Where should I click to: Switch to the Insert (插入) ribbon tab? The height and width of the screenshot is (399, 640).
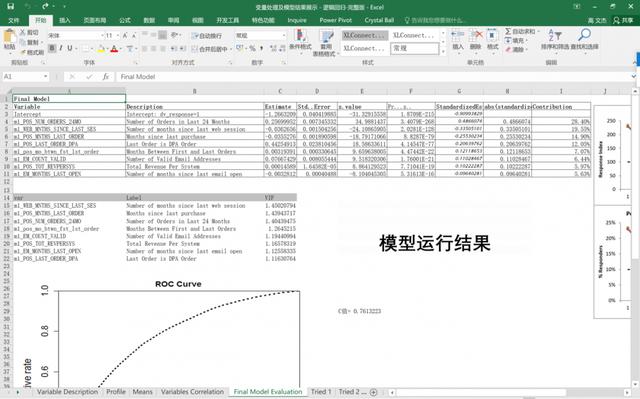(x=64, y=20)
